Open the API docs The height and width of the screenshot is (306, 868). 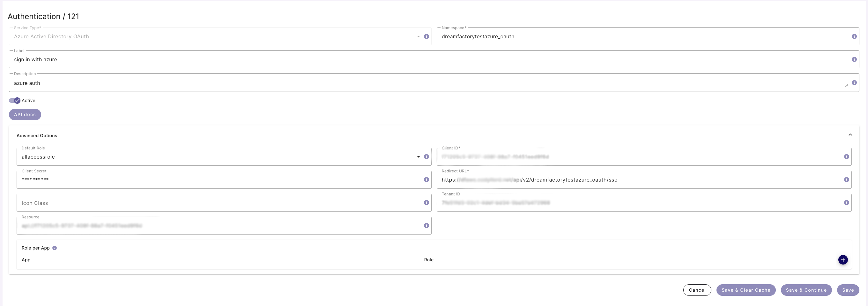coord(25,114)
